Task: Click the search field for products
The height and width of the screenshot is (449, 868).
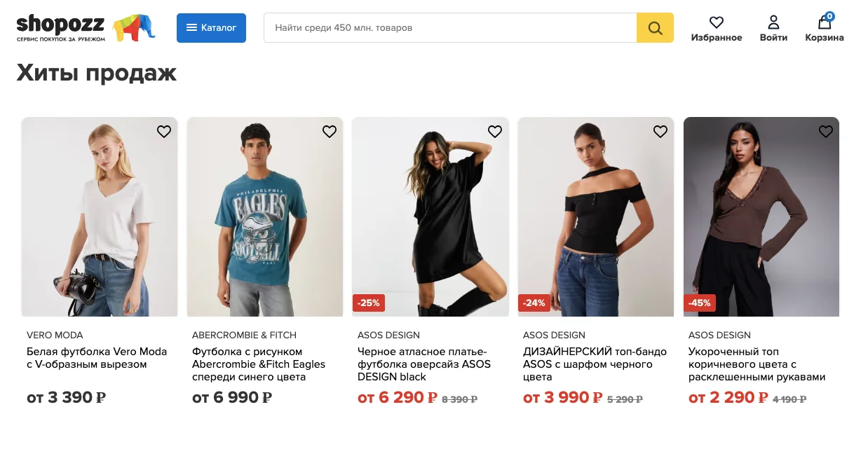Action: tap(450, 28)
